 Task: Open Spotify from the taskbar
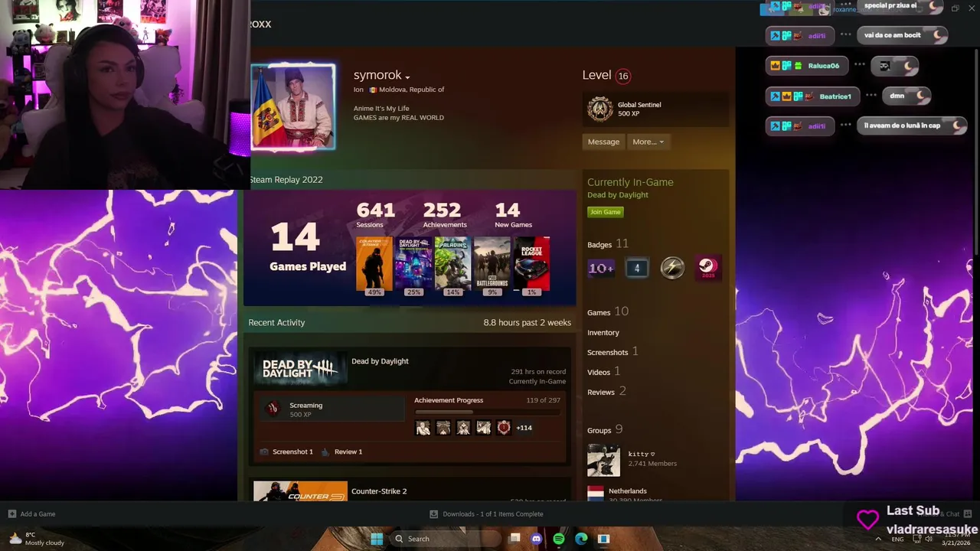559,539
